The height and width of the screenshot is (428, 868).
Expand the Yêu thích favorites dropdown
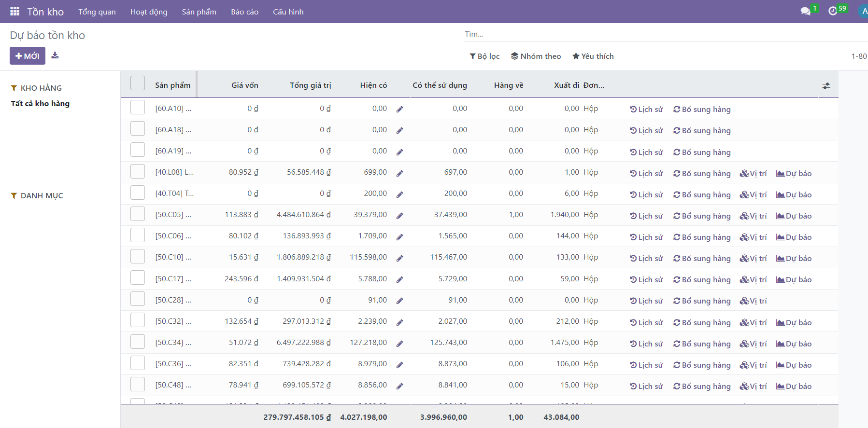click(x=593, y=56)
